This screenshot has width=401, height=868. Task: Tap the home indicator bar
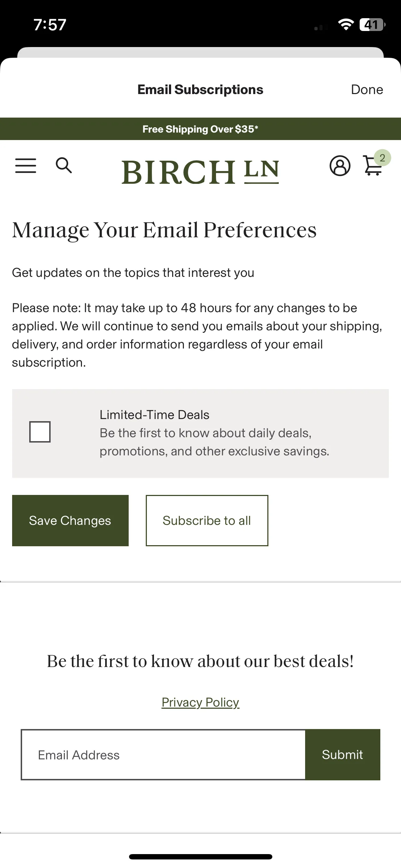click(x=200, y=857)
